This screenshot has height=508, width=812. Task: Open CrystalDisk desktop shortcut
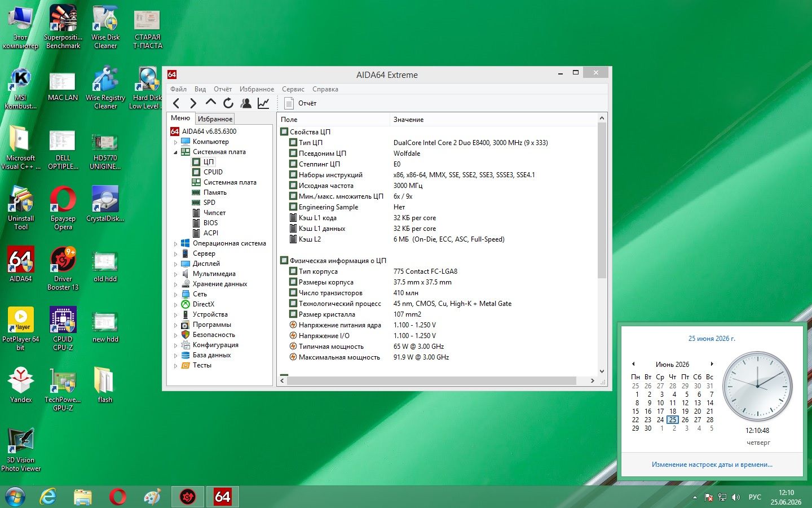pyautogui.click(x=105, y=204)
